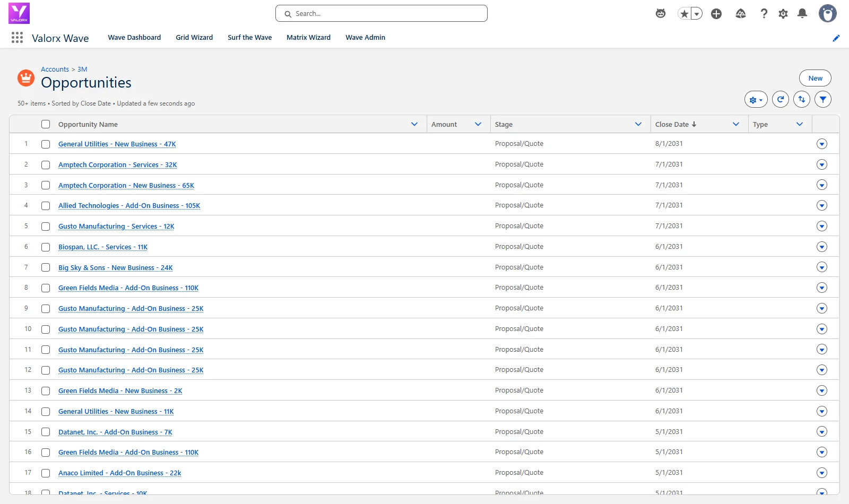The height and width of the screenshot is (504, 849).
Task: Select the General Utilities - New Business - 47K checkbox
Action: coord(46,144)
